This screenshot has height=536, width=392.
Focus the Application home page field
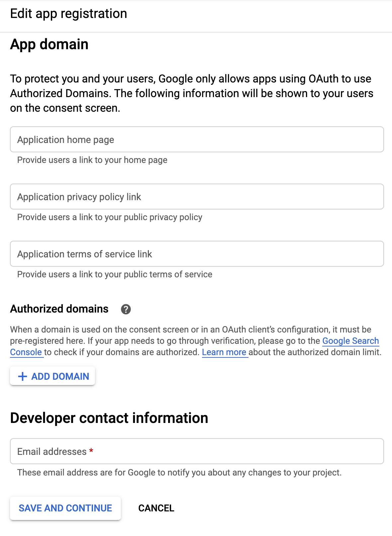(x=197, y=139)
